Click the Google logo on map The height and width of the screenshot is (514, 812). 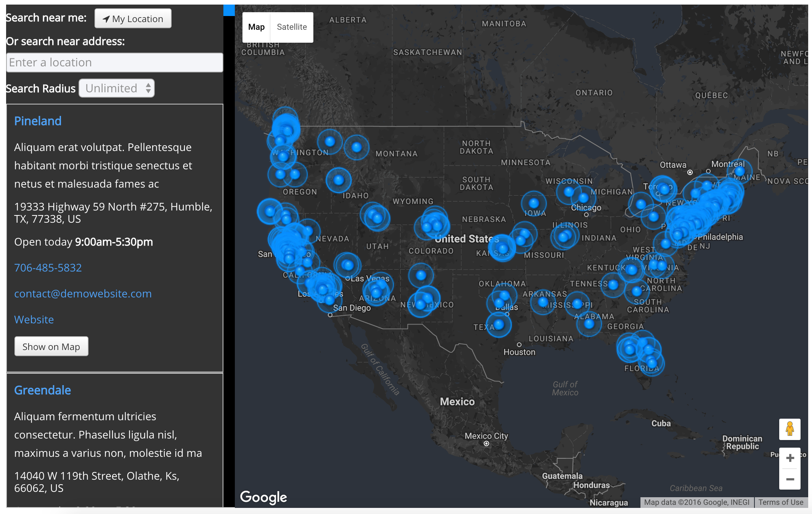point(263,497)
